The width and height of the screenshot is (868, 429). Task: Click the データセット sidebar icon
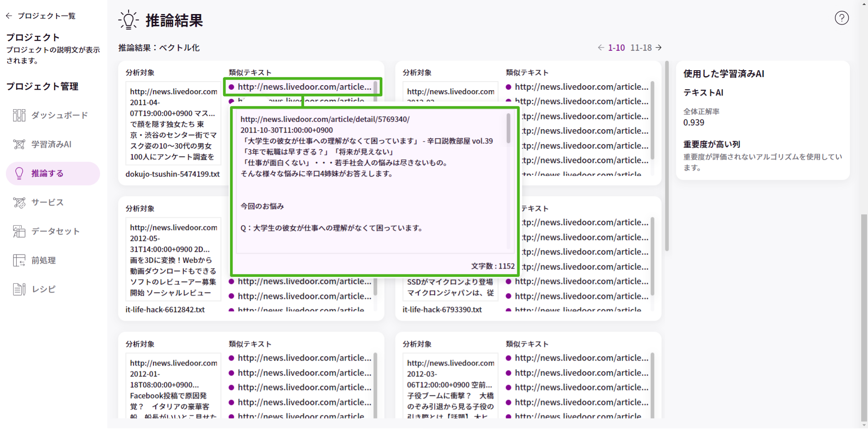coord(19,231)
